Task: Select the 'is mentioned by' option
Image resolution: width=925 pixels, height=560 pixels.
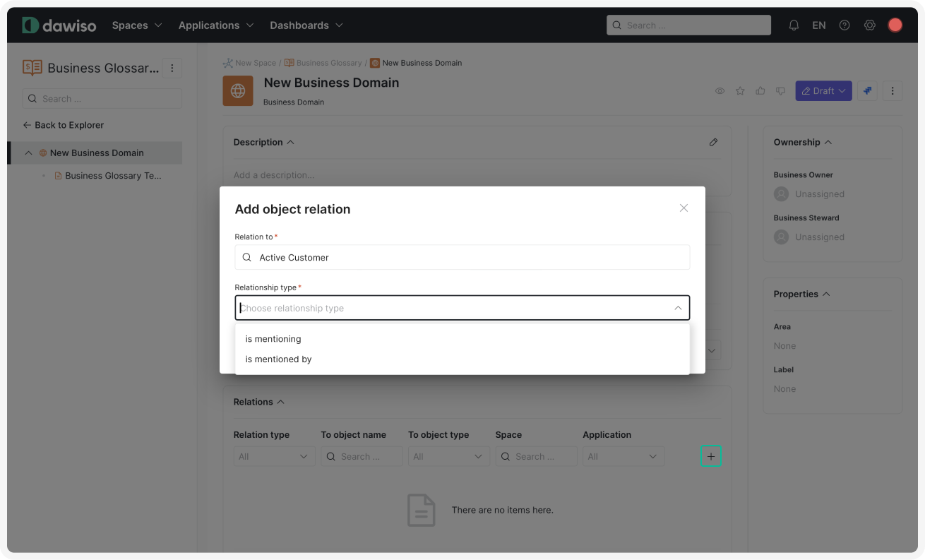Action: point(278,359)
